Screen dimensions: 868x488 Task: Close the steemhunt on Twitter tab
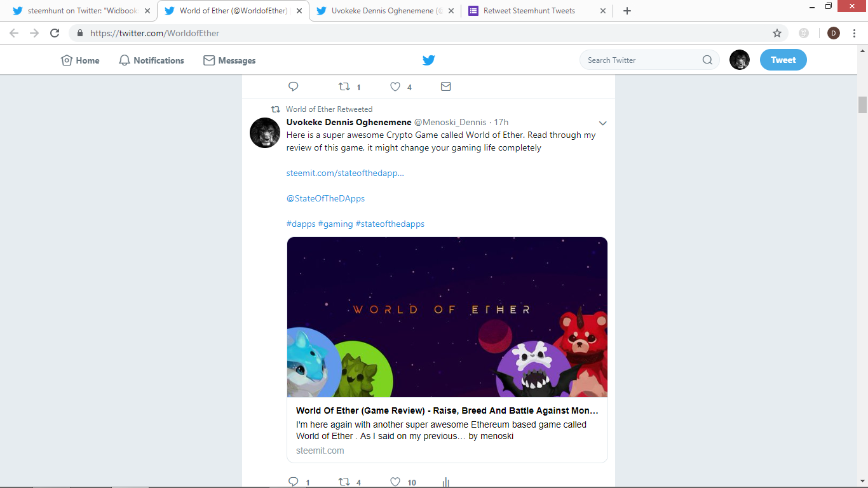click(147, 11)
